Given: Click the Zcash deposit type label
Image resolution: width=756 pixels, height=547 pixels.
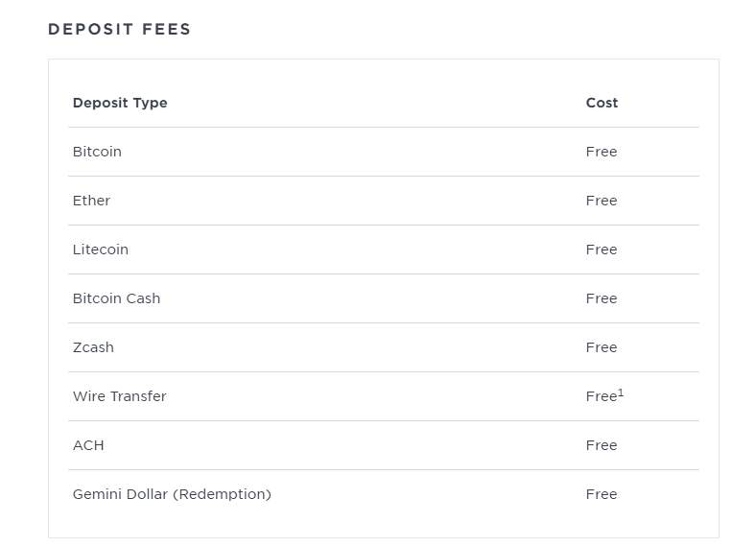Looking at the screenshot, I should point(93,347).
